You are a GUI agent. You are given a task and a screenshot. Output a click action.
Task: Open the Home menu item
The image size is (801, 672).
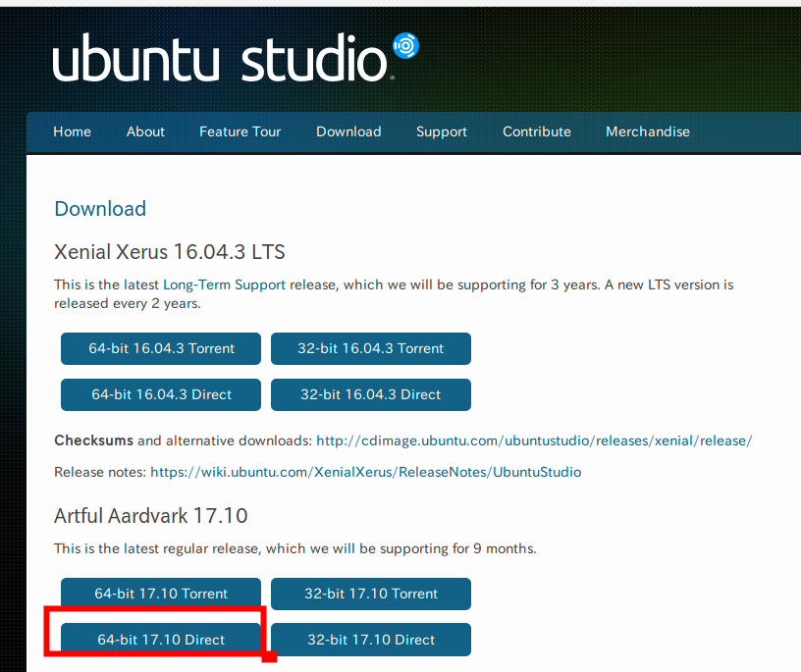(x=72, y=131)
